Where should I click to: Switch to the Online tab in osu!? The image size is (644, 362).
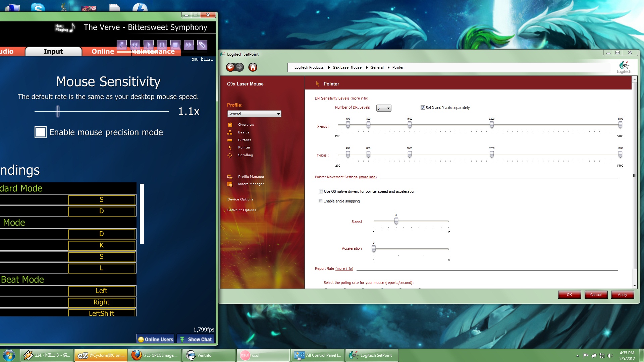pyautogui.click(x=103, y=51)
